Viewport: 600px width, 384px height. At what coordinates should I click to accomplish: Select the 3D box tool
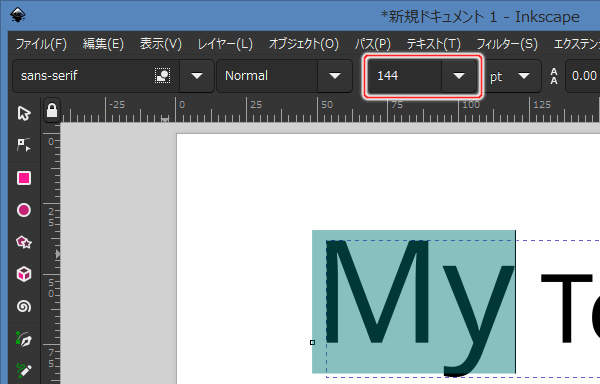(24, 274)
